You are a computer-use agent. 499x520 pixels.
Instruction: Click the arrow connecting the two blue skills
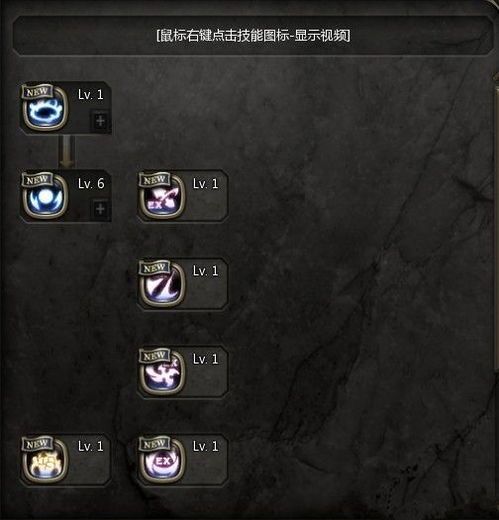coord(67,152)
